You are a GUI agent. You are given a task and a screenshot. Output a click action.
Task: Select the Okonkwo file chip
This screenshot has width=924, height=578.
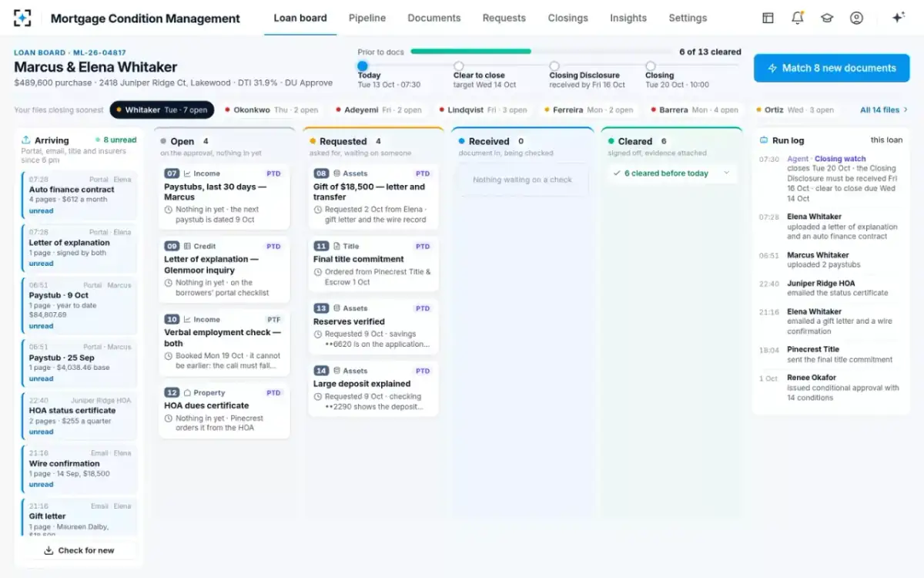[272, 110]
